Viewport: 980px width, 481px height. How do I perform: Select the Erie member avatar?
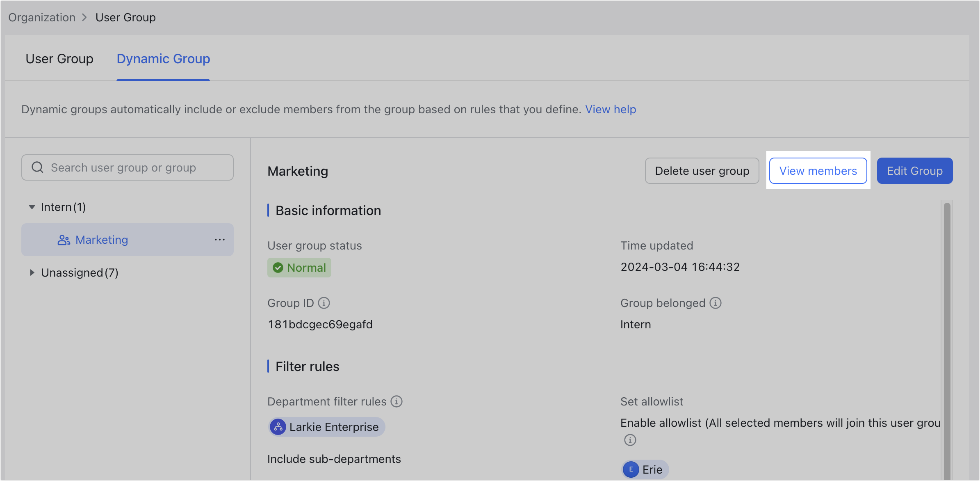[x=631, y=469]
